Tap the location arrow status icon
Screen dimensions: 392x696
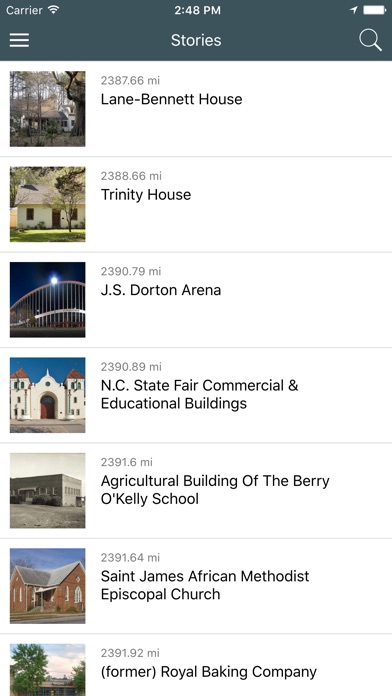[353, 10]
